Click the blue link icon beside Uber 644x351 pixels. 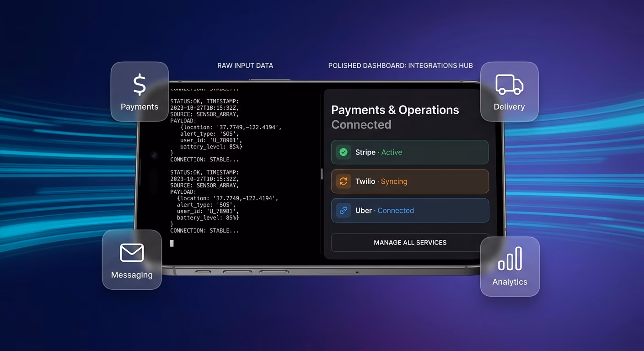click(343, 210)
